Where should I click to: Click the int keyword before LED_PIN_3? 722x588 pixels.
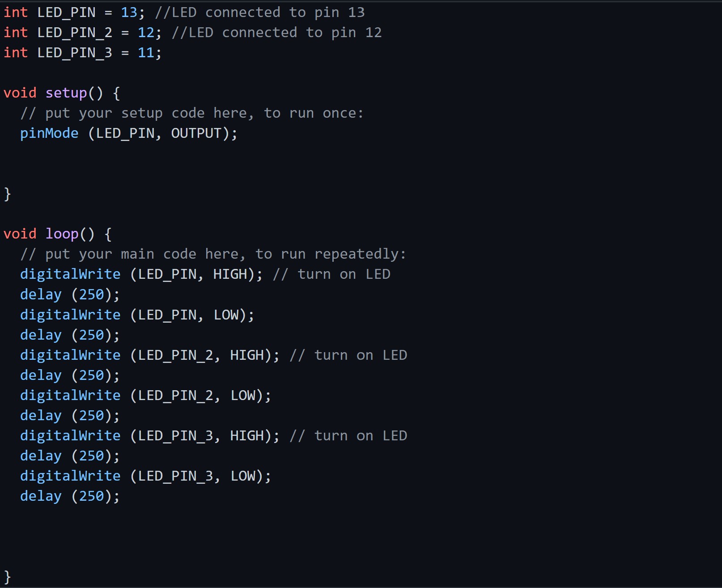[x=16, y=53]
